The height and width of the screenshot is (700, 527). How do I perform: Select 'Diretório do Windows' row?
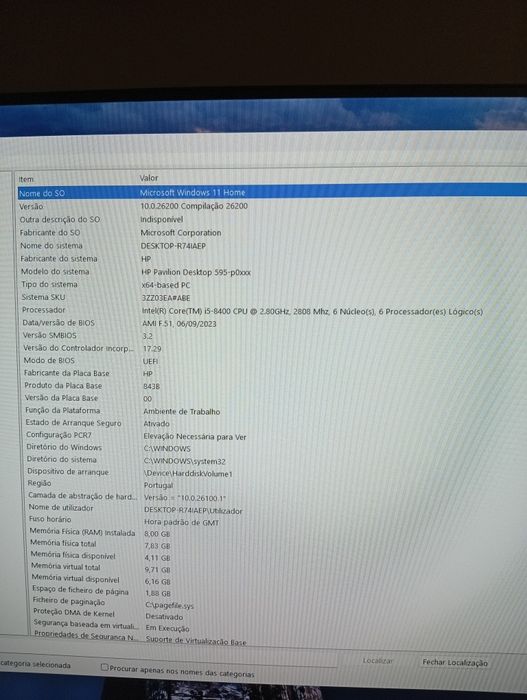[x=64, y=447]
